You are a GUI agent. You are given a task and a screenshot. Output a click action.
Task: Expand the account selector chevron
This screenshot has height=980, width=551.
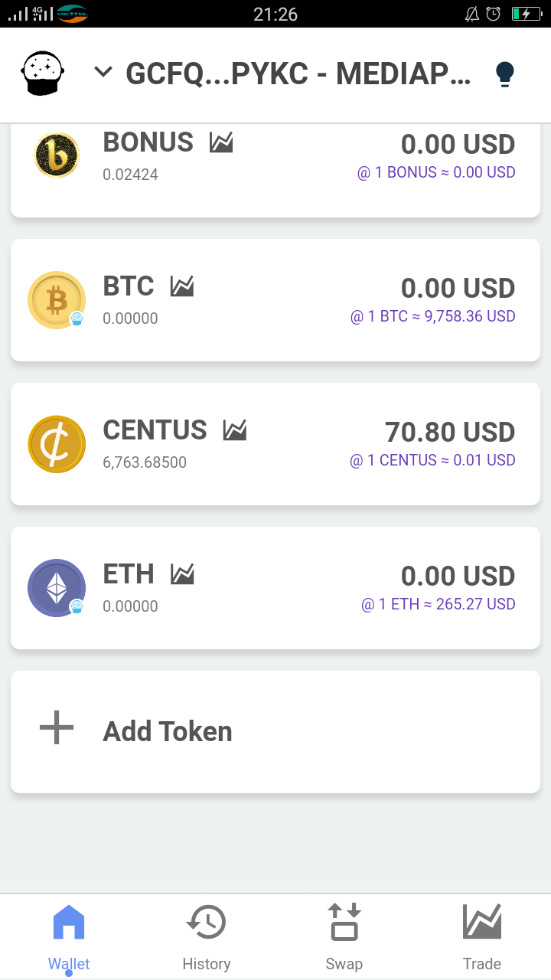coord(103,73)
